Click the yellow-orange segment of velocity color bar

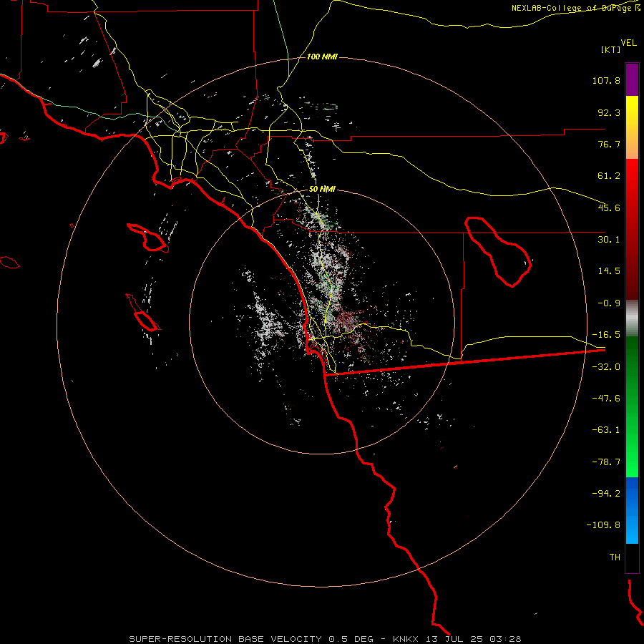coord(632,127)
